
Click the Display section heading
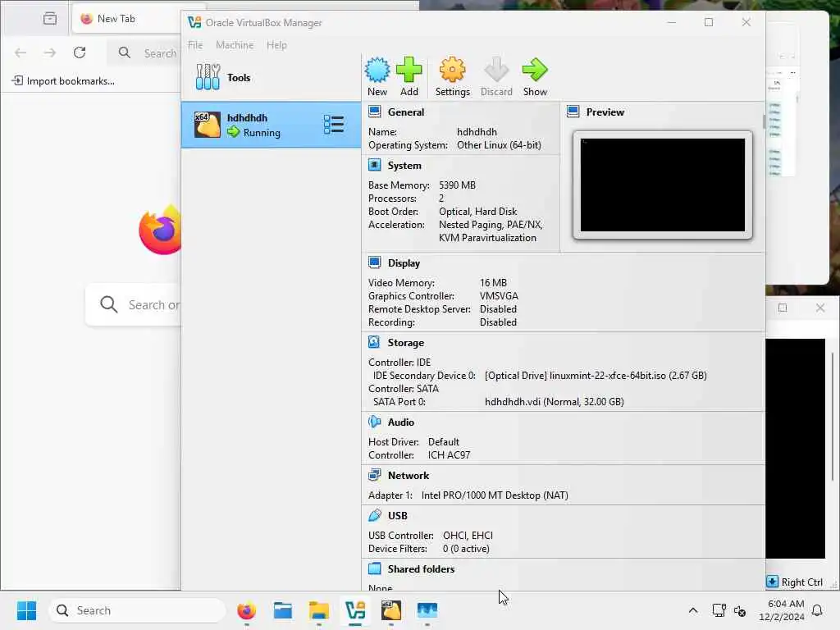point(404,263)
